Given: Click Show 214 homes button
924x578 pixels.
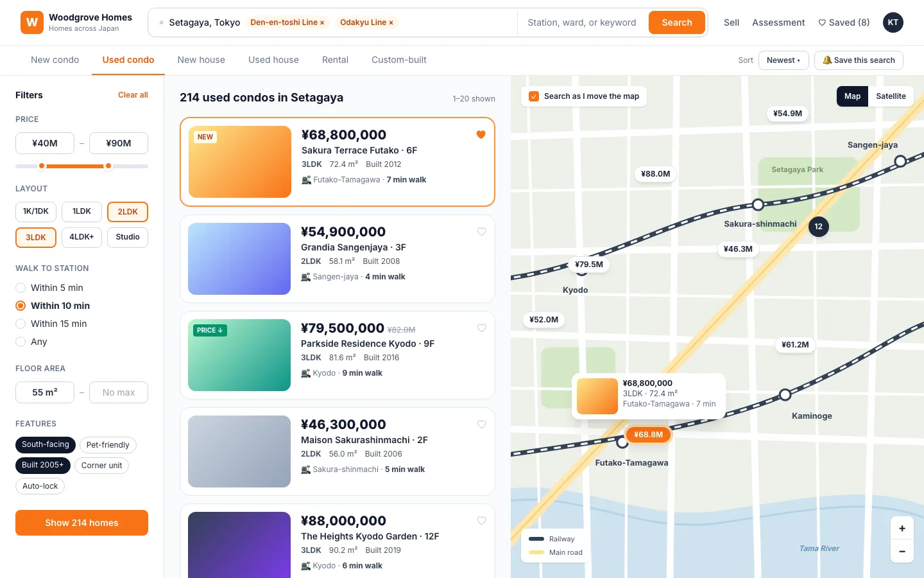Looking at the screenshot, I should [x=81, y=523].
